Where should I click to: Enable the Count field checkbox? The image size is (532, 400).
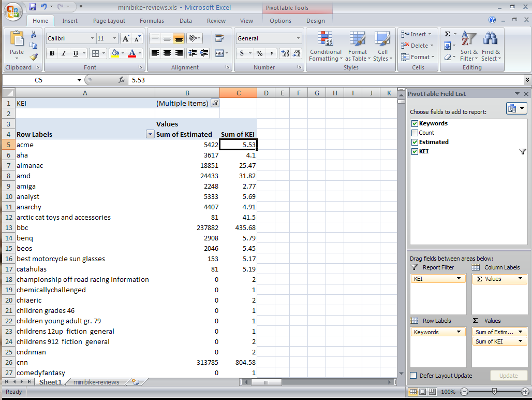tap(414, 133)
